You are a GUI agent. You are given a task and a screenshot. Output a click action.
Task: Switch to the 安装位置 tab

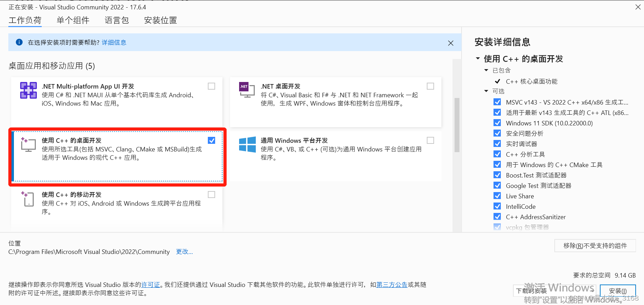pos(161,20)
